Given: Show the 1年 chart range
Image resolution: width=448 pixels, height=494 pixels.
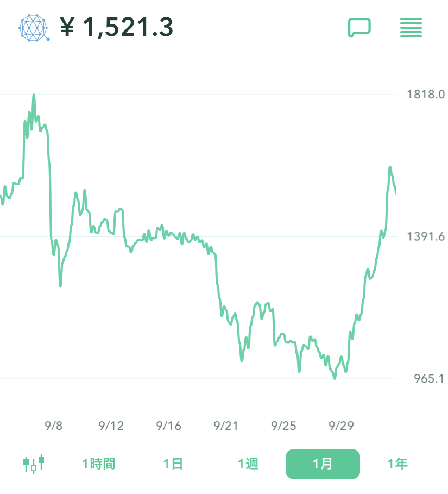Looking at the screenshot, I should coord(397,464).
